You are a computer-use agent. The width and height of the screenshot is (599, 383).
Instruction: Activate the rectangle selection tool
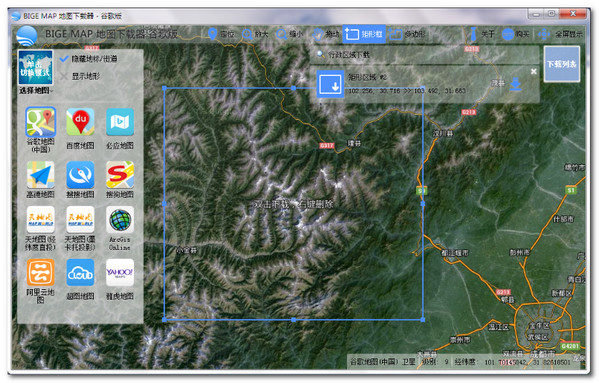[x=364, y=34]
